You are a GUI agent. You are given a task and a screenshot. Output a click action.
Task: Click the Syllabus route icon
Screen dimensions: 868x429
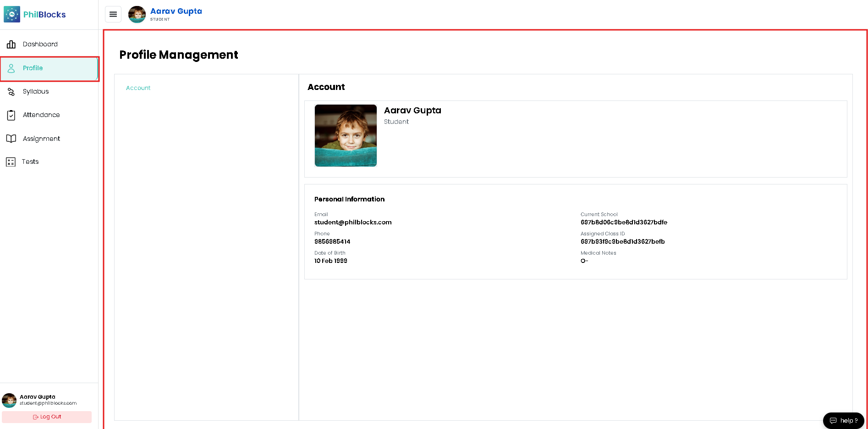11,92
